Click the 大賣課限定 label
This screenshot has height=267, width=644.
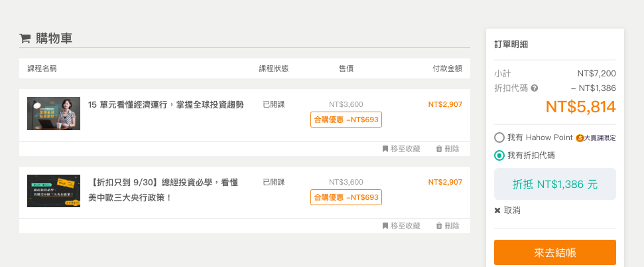point(600,138)
